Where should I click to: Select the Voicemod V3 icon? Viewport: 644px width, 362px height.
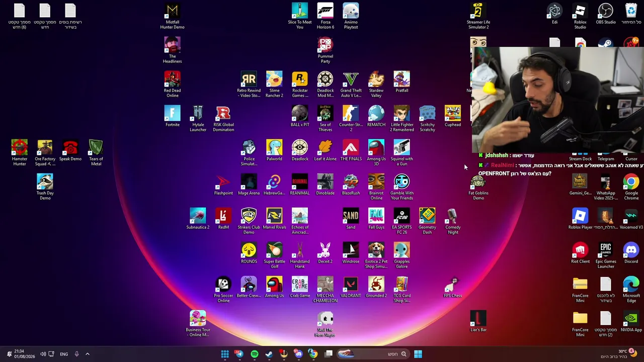(x=631, y=219)
